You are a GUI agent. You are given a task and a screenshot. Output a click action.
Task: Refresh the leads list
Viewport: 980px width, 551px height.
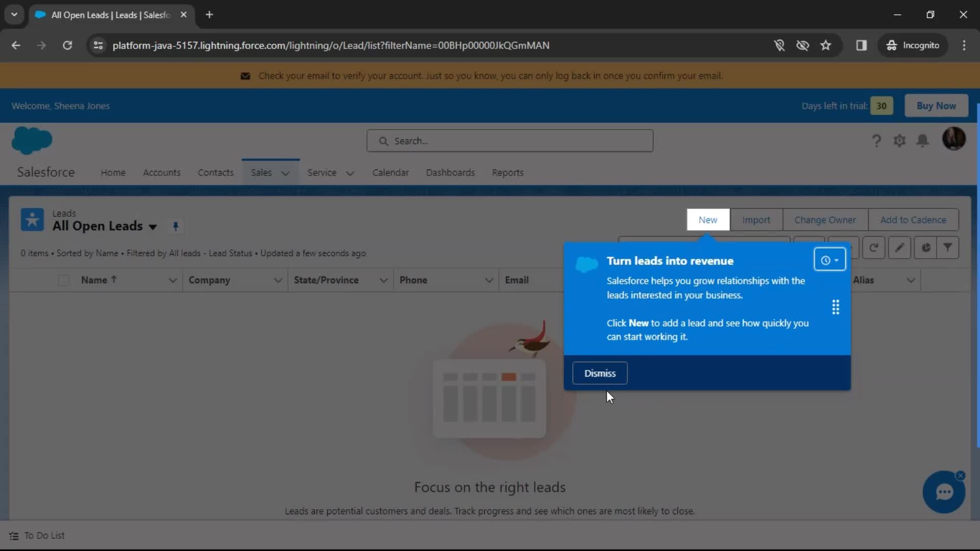click(873, 247)
